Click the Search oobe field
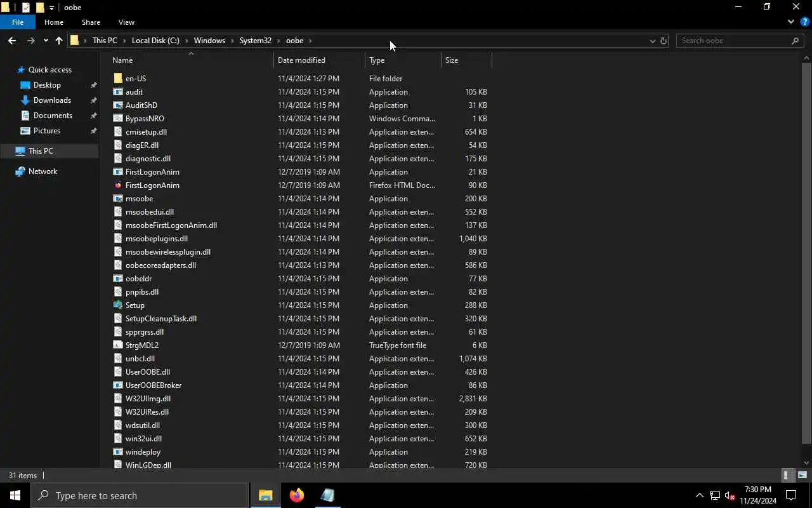This screenshot has width=812, height=508. point(740,41)
